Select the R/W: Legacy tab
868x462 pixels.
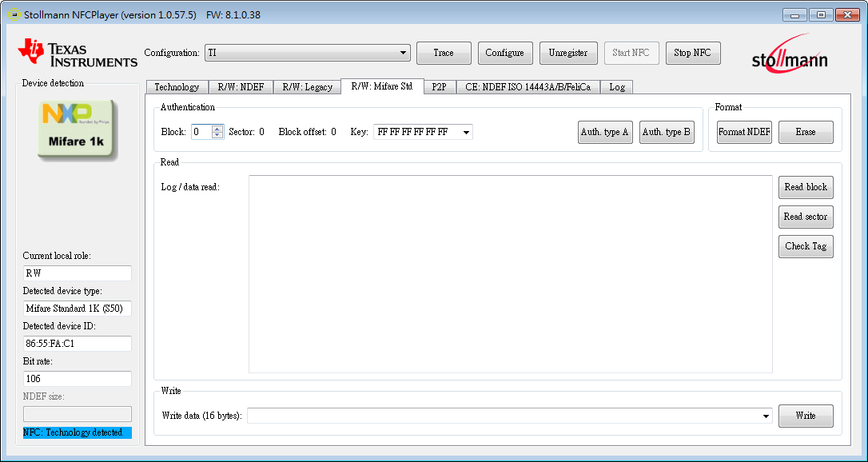click(307, 87)
